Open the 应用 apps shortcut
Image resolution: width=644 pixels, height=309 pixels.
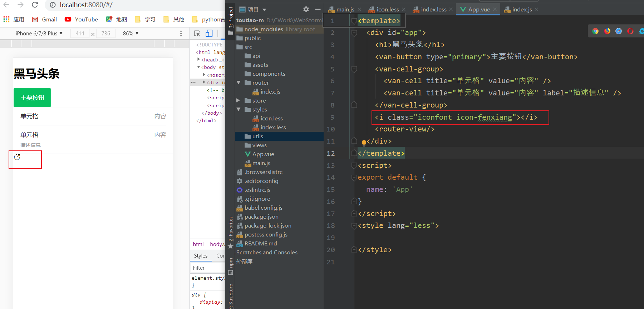14,19
